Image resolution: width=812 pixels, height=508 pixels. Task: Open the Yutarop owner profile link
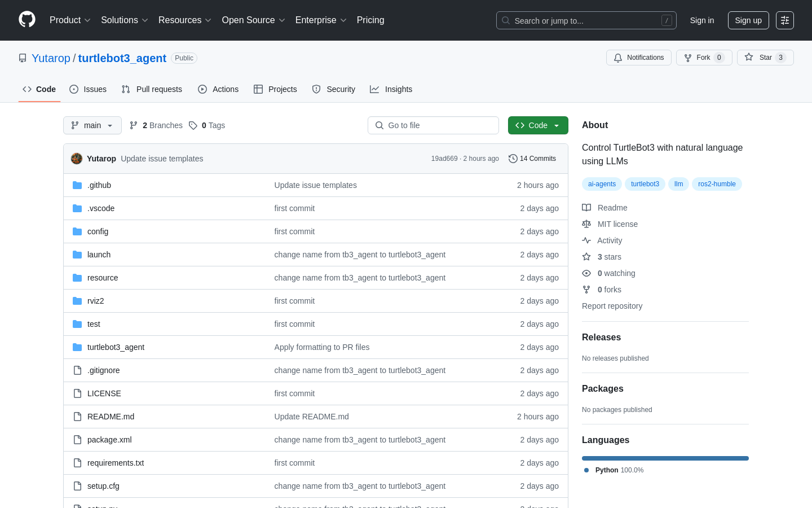pyautogui.click(x=51, y=58)
